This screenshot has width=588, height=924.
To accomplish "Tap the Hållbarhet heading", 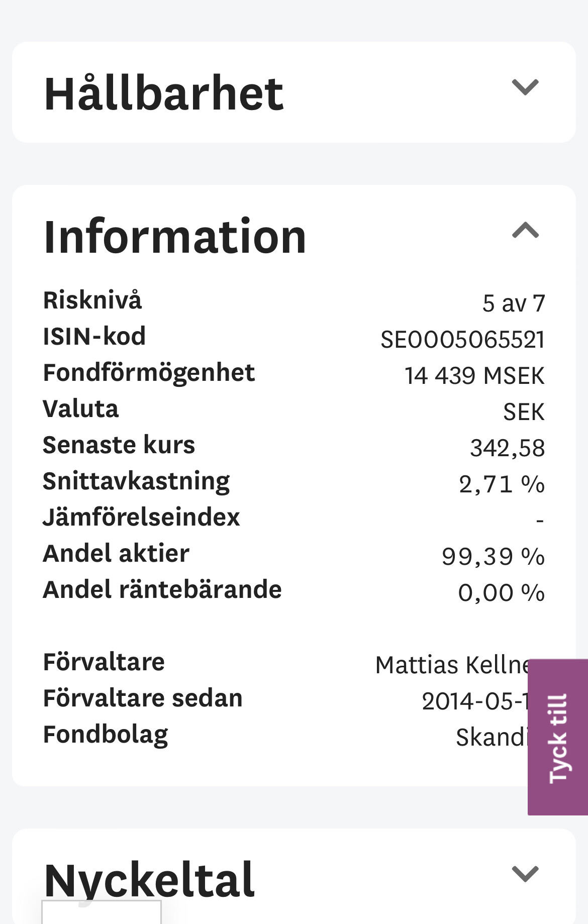I will pyautogui.click(x=164, y=93).
